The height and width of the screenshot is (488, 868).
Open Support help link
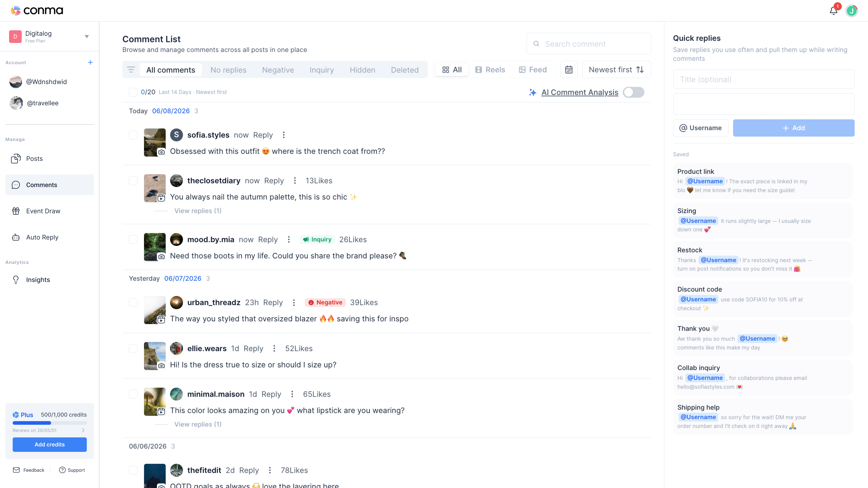point(72,470)
